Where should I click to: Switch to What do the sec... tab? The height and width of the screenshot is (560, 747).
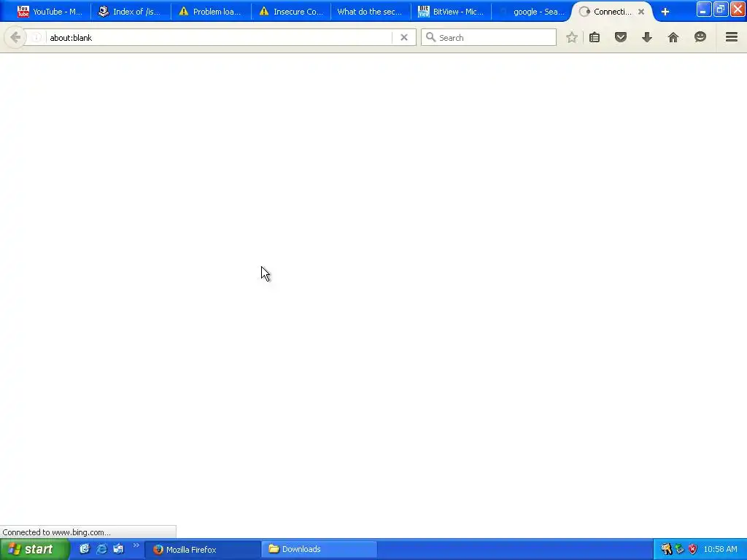[x=371, y=12]
